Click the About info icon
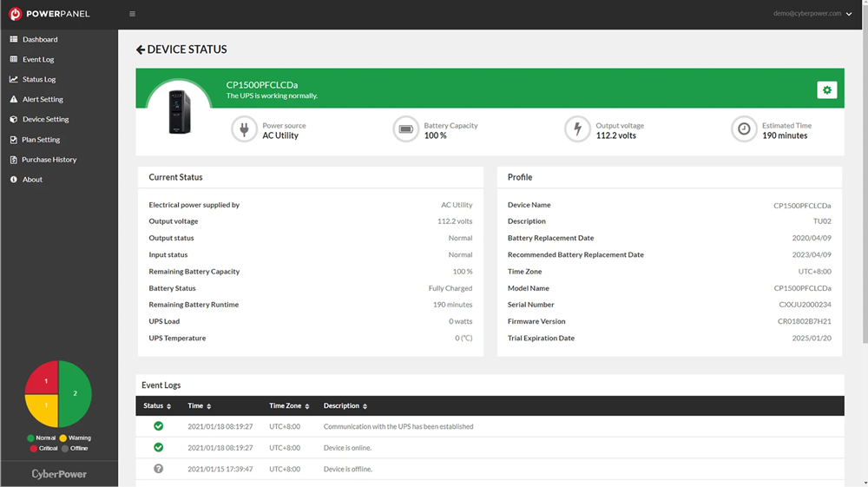The height and width of the screenshot is (487, 868). 14,180
